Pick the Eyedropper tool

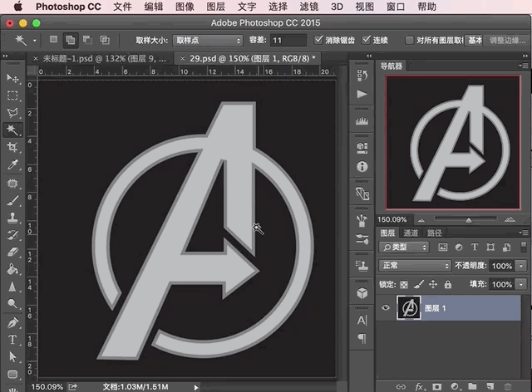[12, 165]
